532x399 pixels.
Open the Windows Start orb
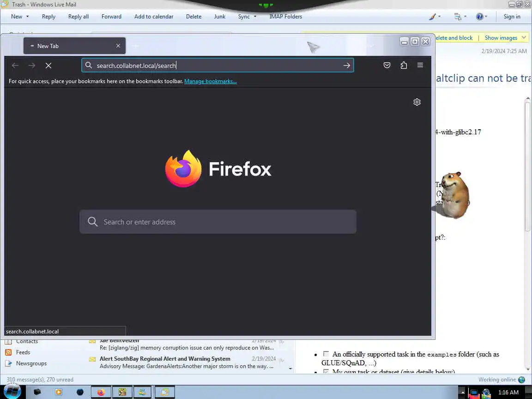coord(12,392)
